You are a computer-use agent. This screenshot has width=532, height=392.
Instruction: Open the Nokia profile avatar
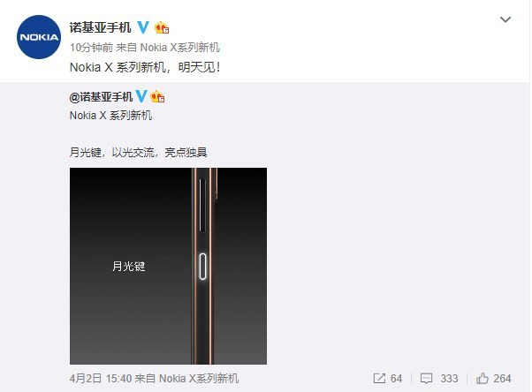pos(39,37)
